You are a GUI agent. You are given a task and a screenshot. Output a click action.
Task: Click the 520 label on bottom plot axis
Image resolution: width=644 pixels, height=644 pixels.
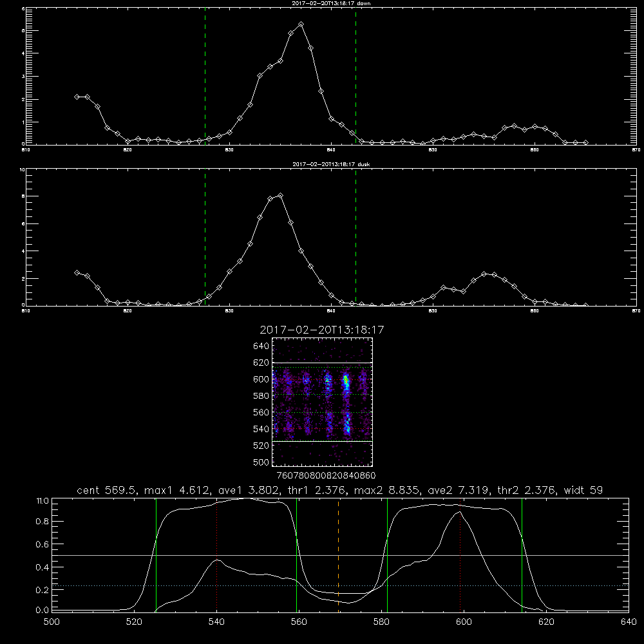tap(134, 622)
